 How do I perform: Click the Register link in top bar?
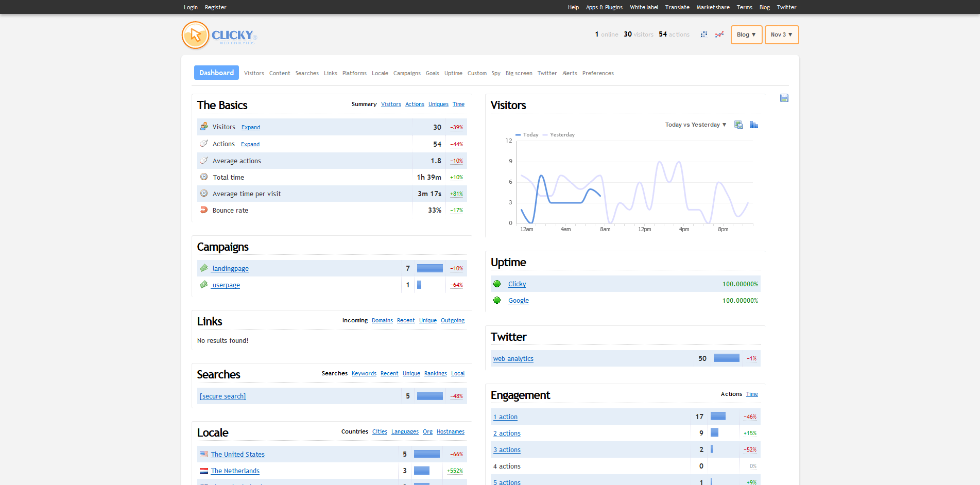point(215,7)
